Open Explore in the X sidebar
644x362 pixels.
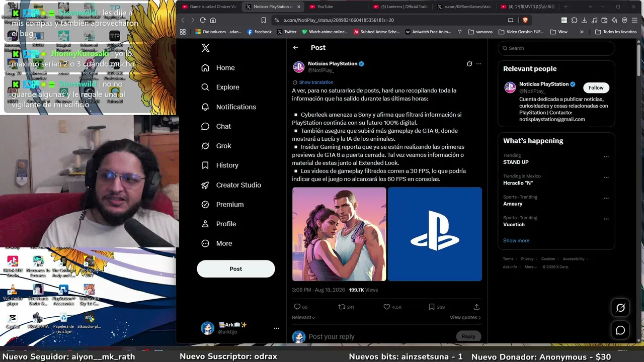point(220,87)
